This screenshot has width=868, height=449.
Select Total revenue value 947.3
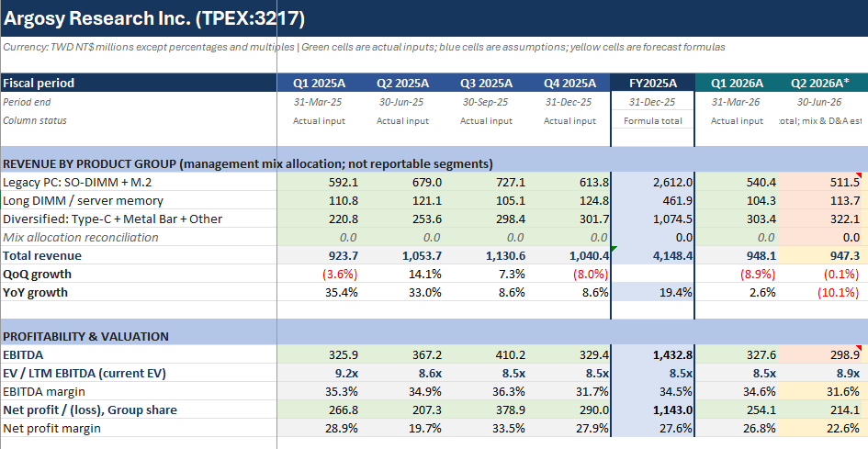point(820,255)
